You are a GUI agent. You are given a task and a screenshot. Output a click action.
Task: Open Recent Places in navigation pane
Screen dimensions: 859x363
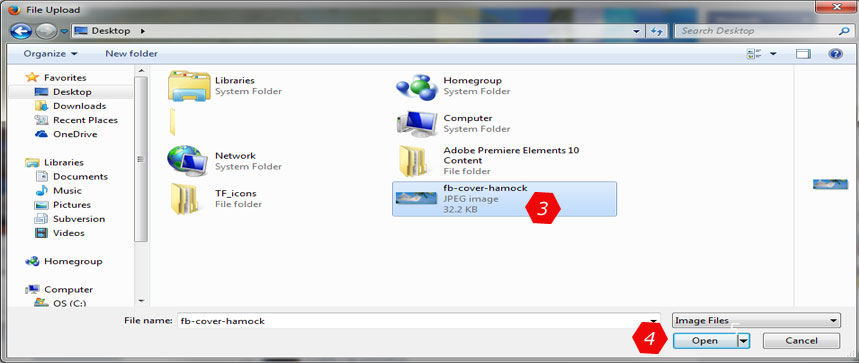point(76,120)
